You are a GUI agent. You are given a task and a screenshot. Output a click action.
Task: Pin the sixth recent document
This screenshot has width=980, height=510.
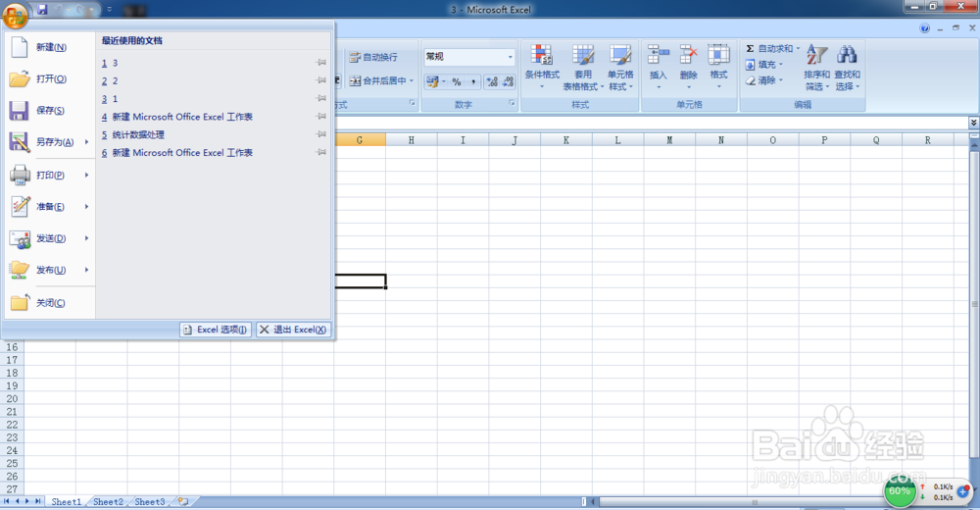click(321, 152)
